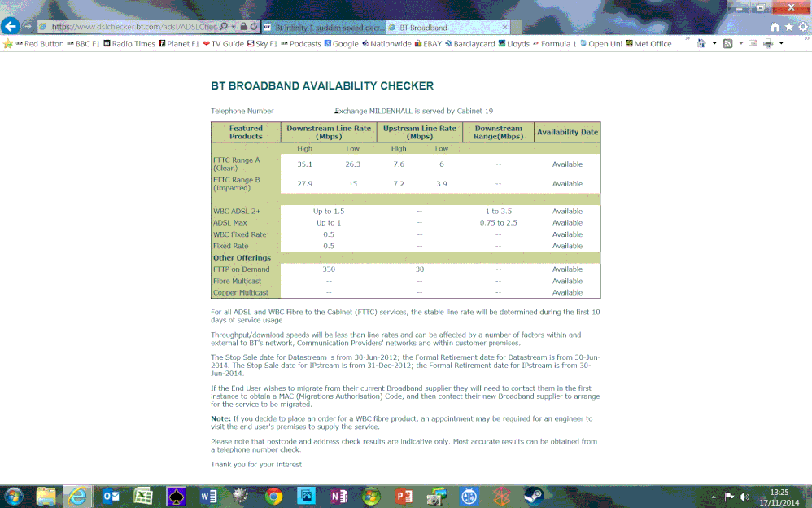Open File Explorer from the taskbar

(46, 497)
